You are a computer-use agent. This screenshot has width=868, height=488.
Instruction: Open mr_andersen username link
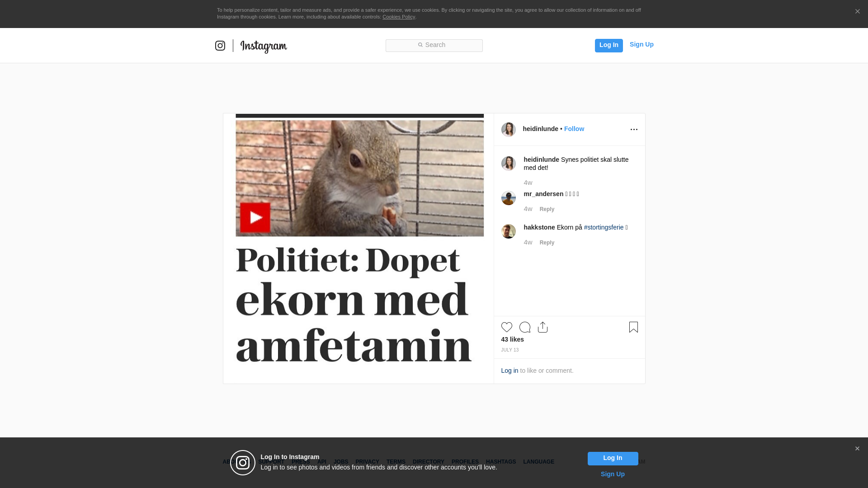click(543, 194)
